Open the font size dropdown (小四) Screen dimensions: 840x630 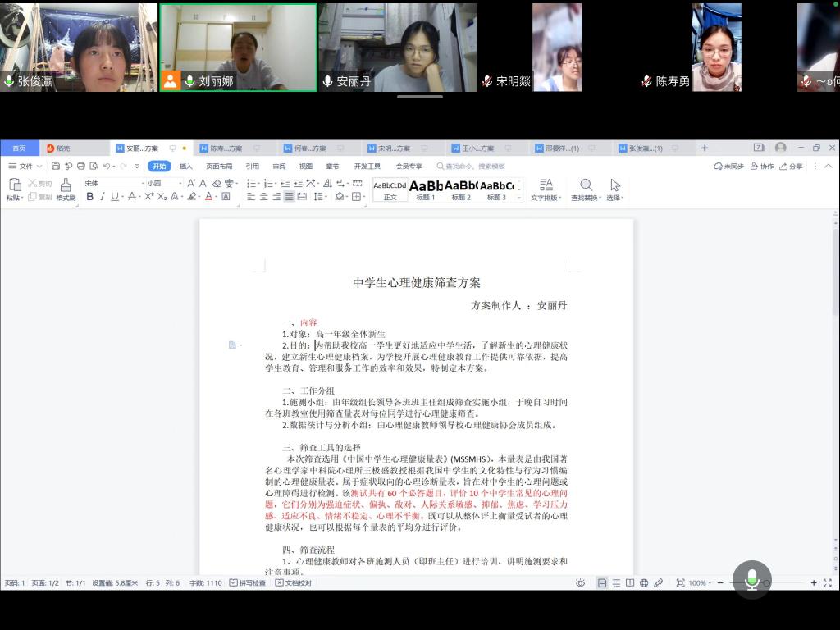click(164, 183)
